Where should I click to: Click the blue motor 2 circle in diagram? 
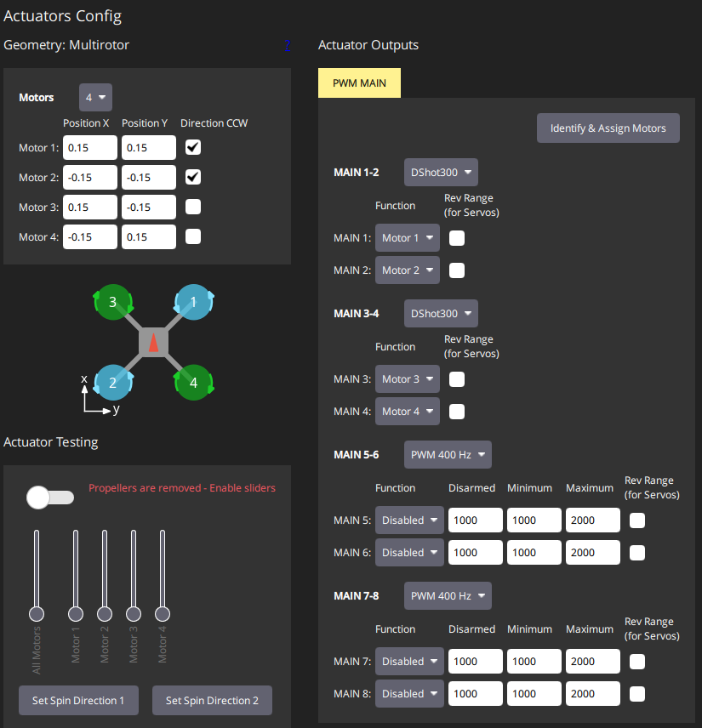point(112,383)
